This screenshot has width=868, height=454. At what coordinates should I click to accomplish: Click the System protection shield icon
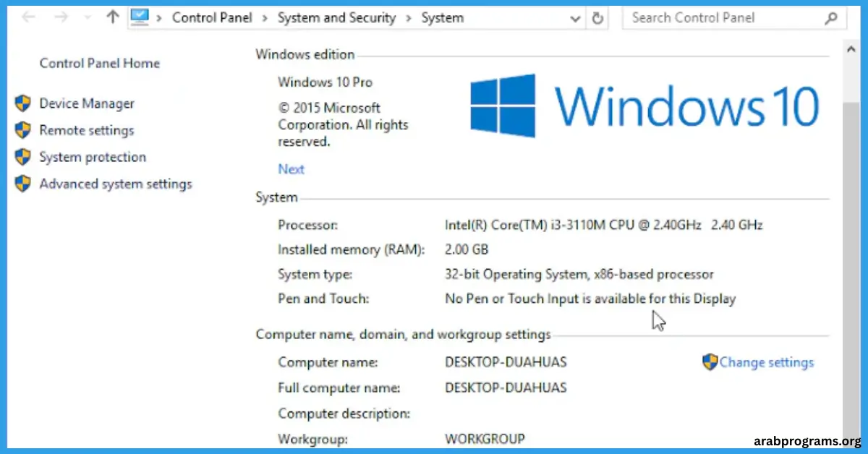(x=23, y=157)
